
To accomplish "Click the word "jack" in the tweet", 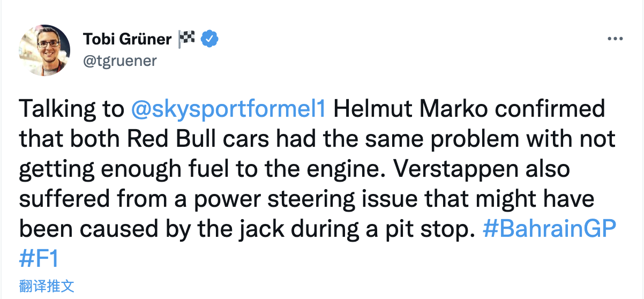I will 263,229.
